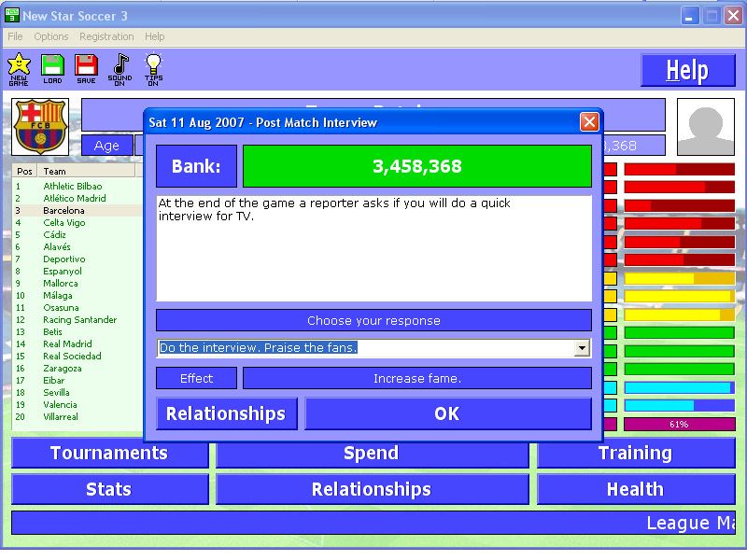This screenshot has height=560, width=747.
Task: Click the FC Barcelona club crest
Action: click(x=42, y=127)
